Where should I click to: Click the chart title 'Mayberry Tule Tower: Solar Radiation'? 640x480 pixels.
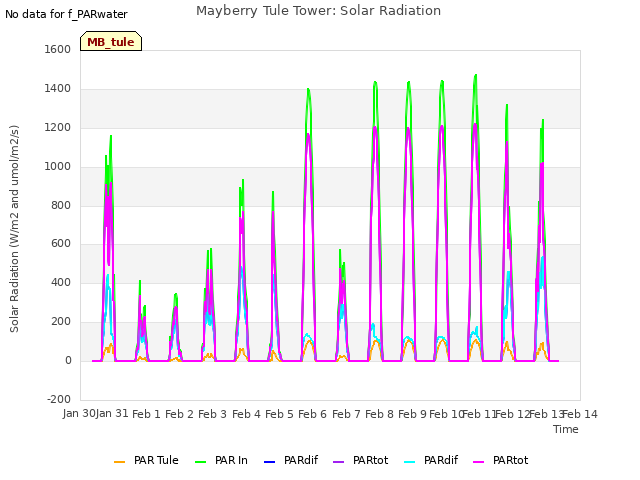(318, 11)
